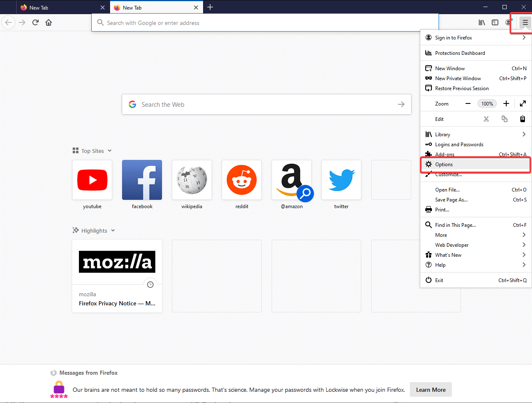Expand the Top Sites section dropdown
The height and width of the screenshot is (403, 532).
[110, 151]
